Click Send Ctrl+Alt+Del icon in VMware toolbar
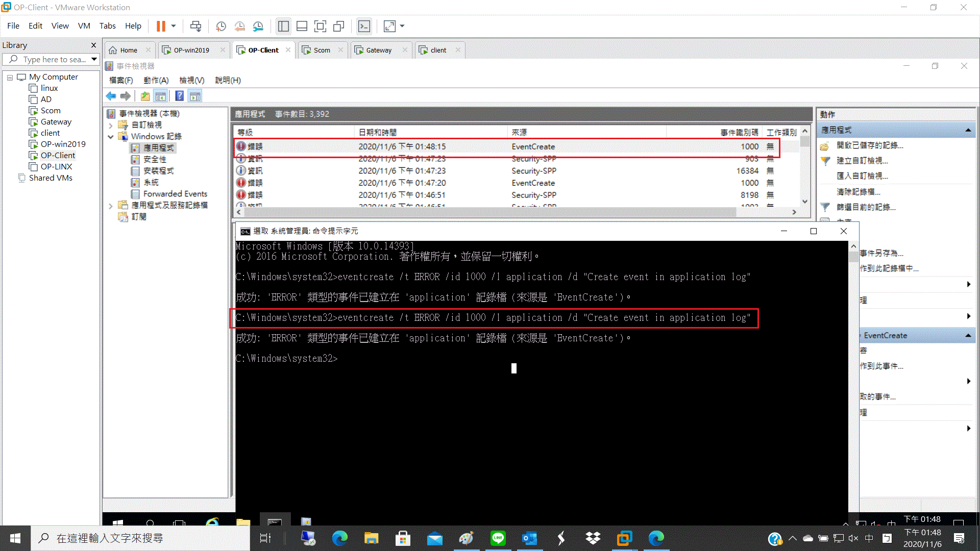 pyautogui.click(x=195, y=26)
